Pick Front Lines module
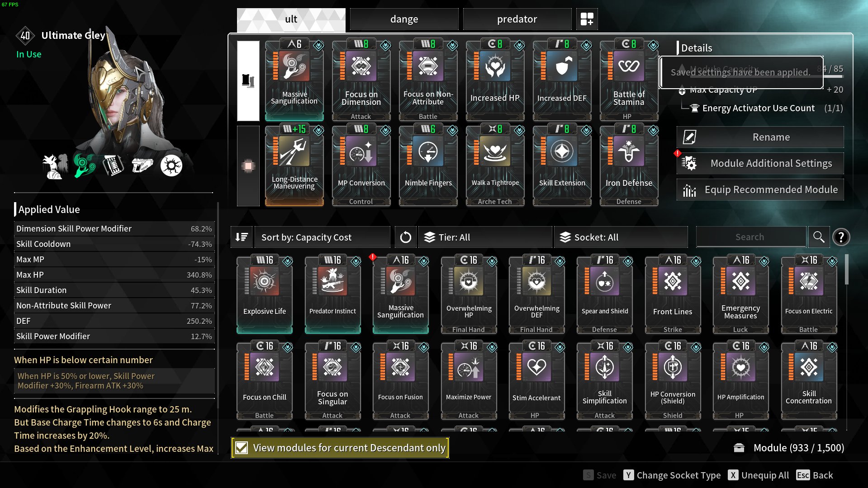868x488 pixels. click(x=673, y=294)
